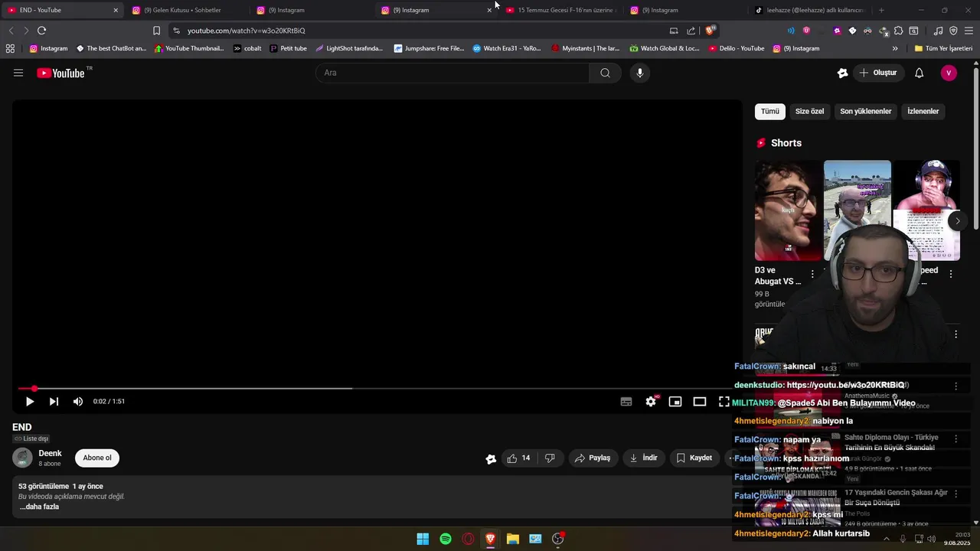
Task: Switch to the 15 Temmuz Gecesi tab
Action: (560, 10)
